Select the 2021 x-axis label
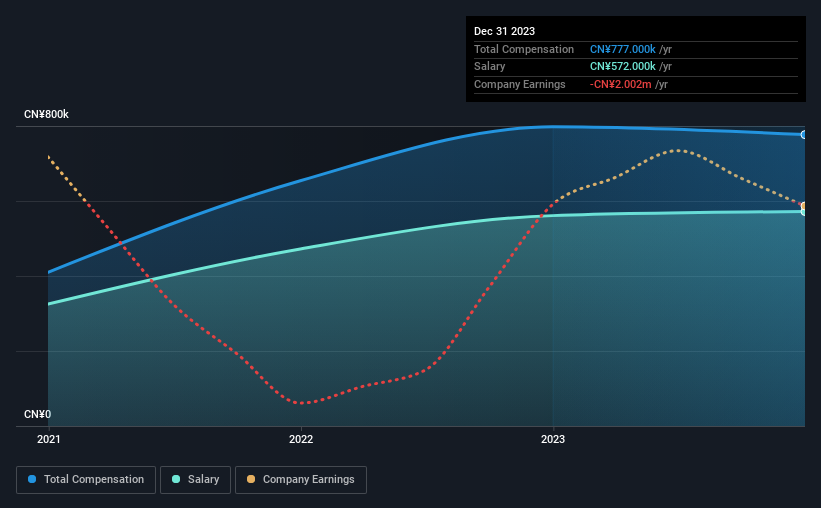Image resolution: width=821 pixels, height=508 pixels. (x=49, y=439)
